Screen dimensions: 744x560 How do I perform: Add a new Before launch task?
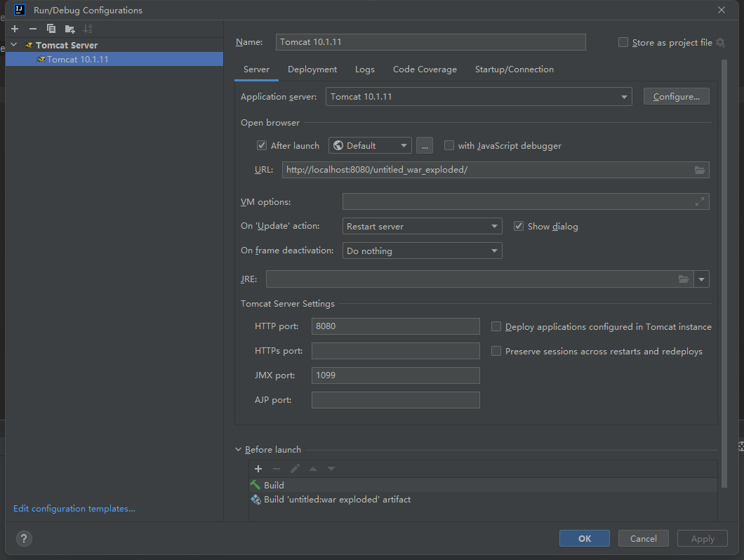pos(258,469)
